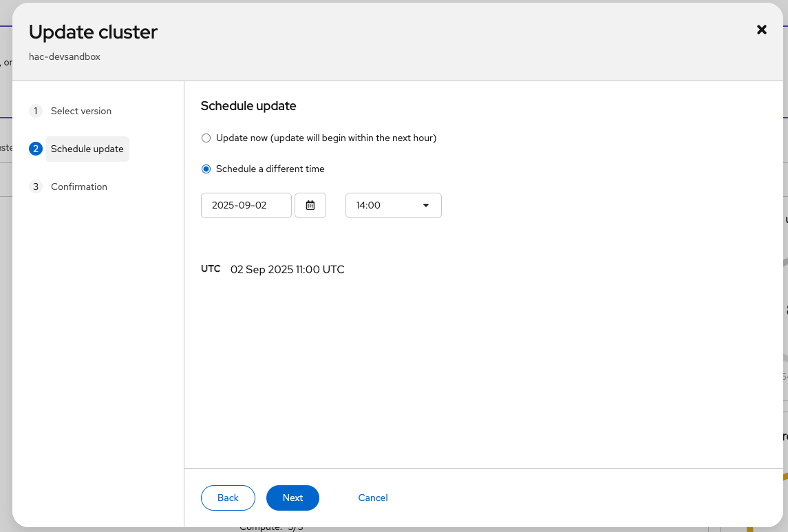
Task: Click the step 3 number badge
Action: [36, 187]
